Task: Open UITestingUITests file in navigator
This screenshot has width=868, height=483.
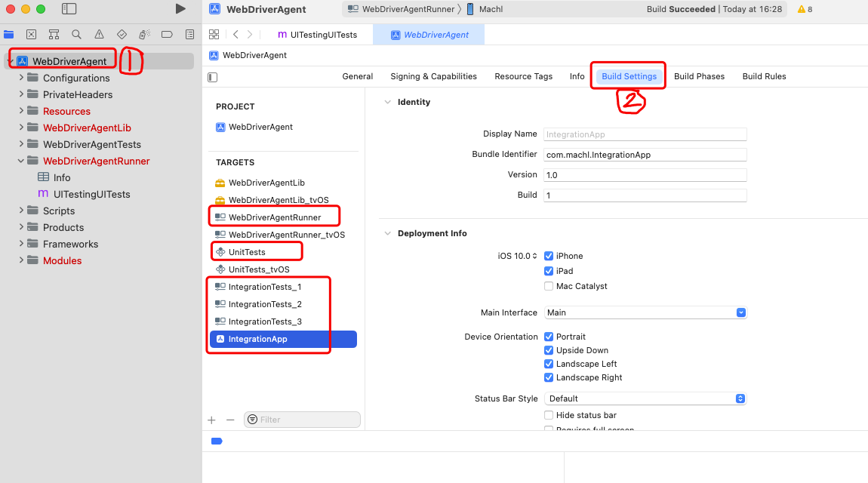Action: 91,194
